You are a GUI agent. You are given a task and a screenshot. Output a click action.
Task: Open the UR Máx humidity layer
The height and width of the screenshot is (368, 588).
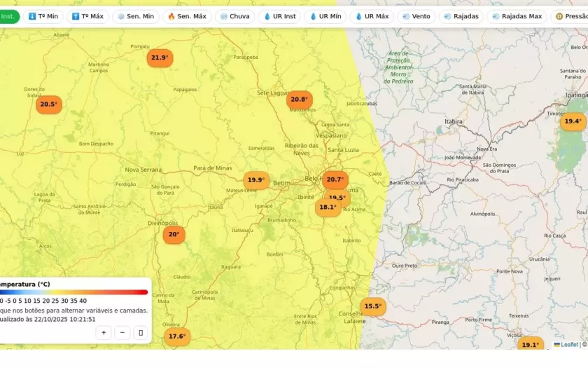(x=372, y=16)
